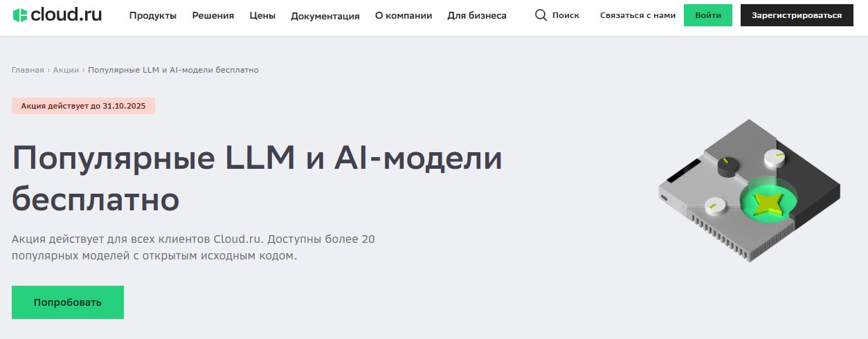Viewport: 868px width, 339px height.
Task: Open the Продукты menu
Action: (x=153, y=15)
